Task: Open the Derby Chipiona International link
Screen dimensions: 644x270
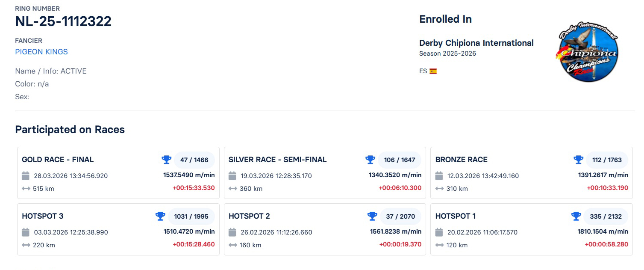Action: [x=476, y=43]
